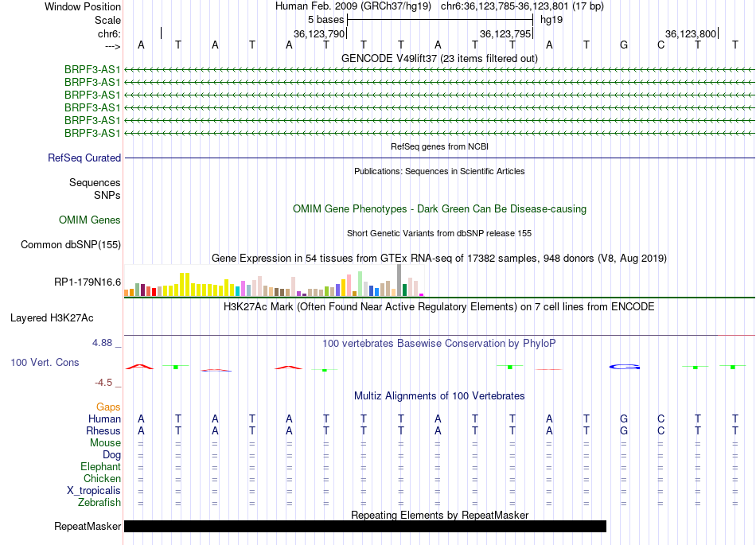Click the 4.88 PhyloP upper scale value
Viewport: 756px width, 545px height.
coord(102,343)
